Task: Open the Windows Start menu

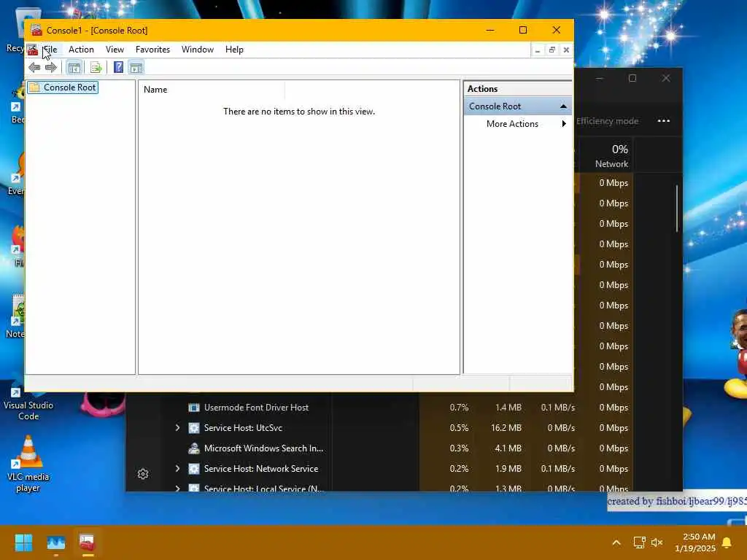Action: click(x=23, y=542)
